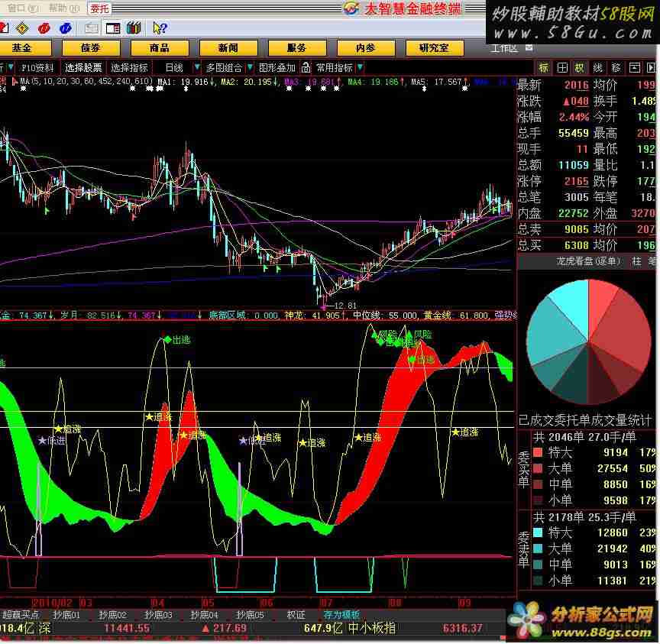The image size is (660, 644).
Task: Click the 研究室 yellow button
Action: (434, 47)
